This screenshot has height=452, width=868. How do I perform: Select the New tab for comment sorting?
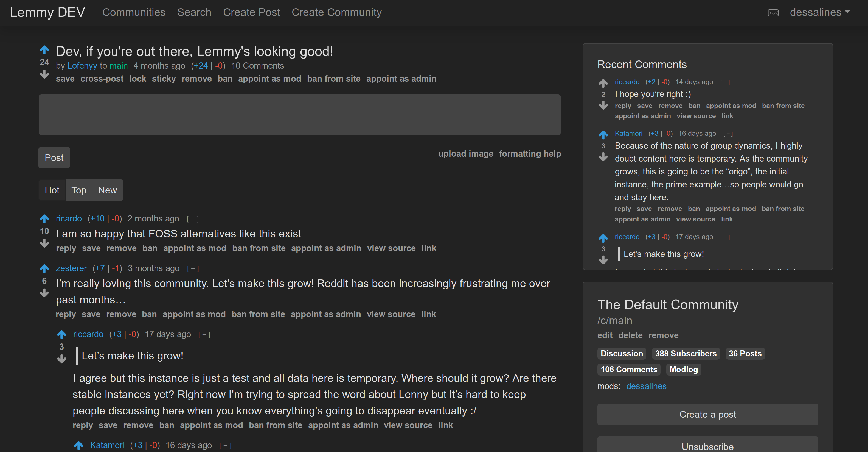[108, 190]
